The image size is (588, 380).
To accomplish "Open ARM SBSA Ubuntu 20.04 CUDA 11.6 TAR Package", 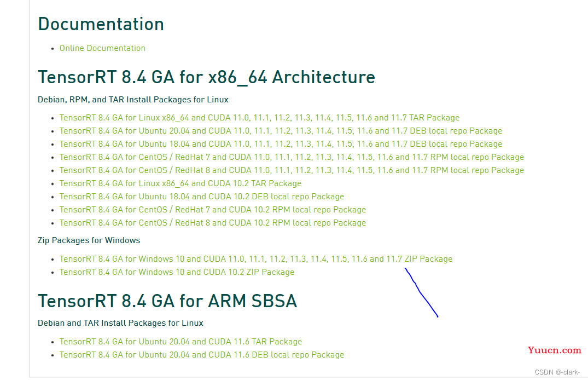I will [181, 341].
